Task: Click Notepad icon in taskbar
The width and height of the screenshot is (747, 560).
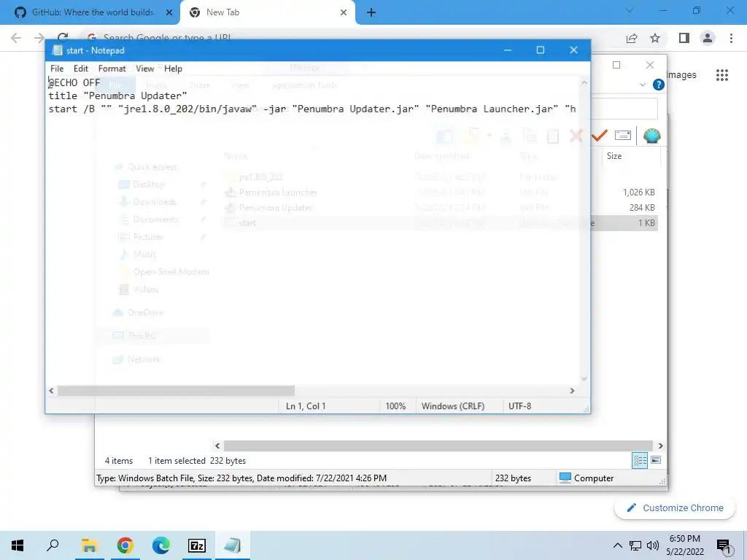Action: click(x=233, y=545)
